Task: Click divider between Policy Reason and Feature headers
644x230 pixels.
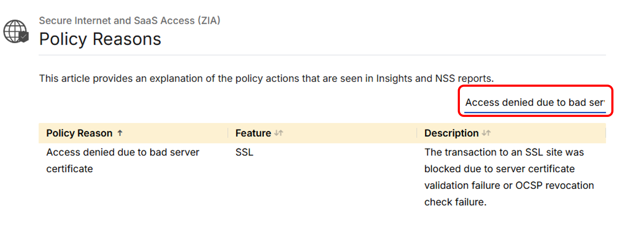Action: click(228, 133)
